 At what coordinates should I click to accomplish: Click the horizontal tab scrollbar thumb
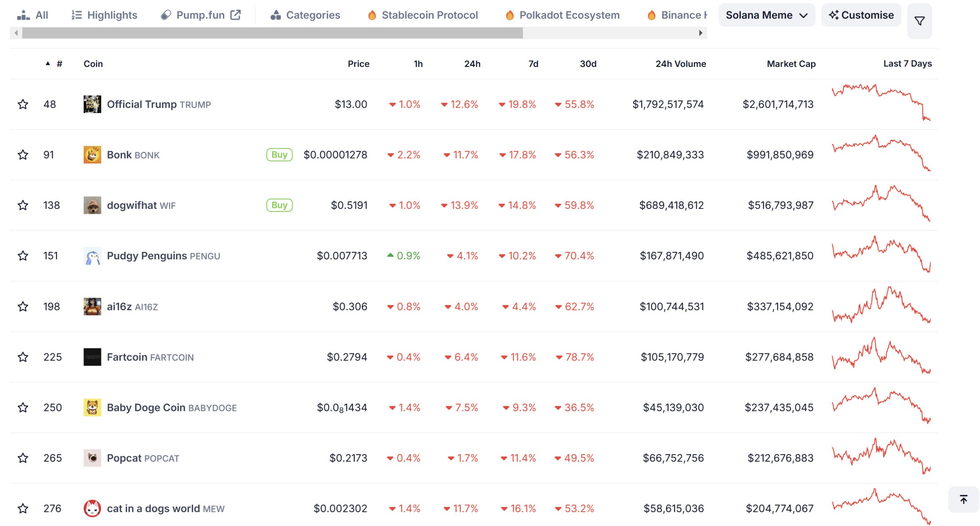272,33
